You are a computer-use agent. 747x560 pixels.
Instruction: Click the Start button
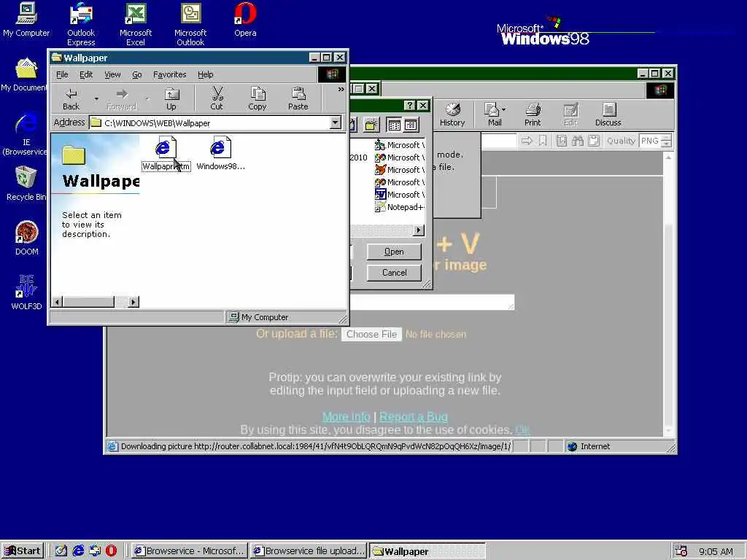point(23,551)
